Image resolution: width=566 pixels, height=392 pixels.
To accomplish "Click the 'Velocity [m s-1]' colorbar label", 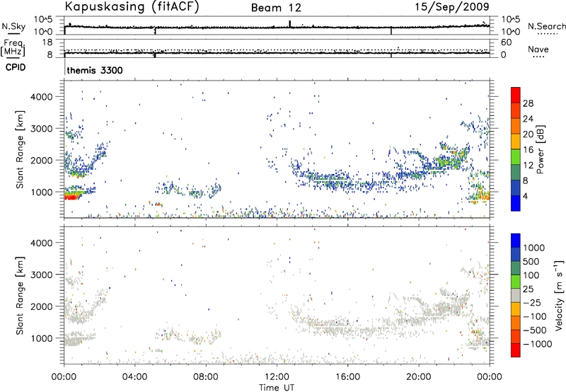I will point(559,295).
